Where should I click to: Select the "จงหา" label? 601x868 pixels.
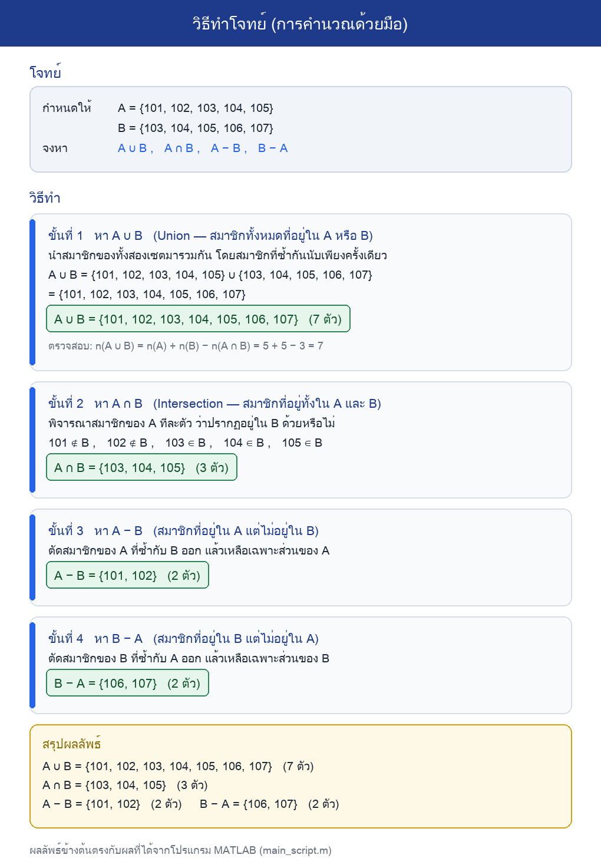(55, 148)
